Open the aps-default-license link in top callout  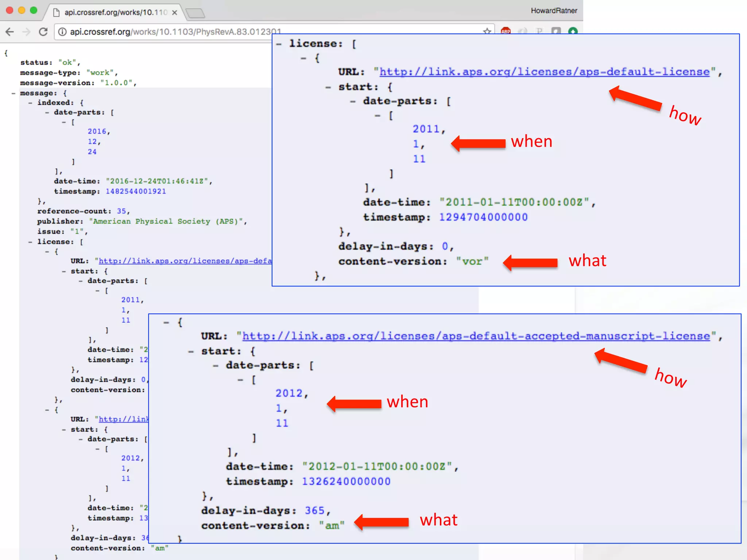pyautogui.click(x=544, y=72)
